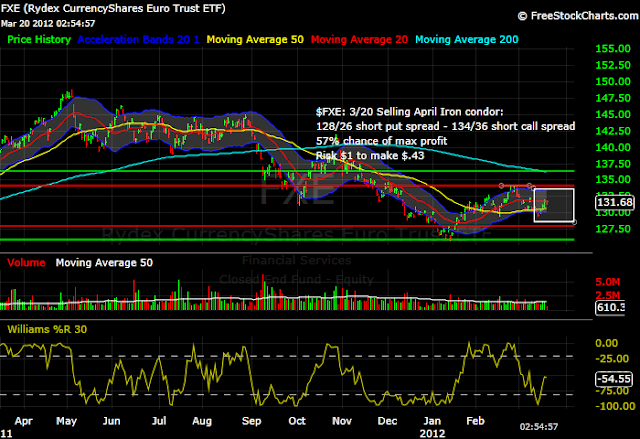Click the 147.50 price axis label

click(613, 98)
